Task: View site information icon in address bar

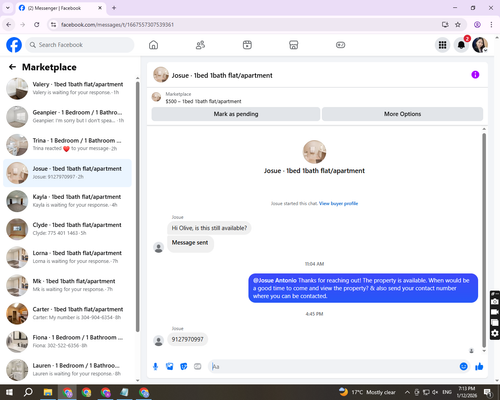Action: [x=53, y=24]
